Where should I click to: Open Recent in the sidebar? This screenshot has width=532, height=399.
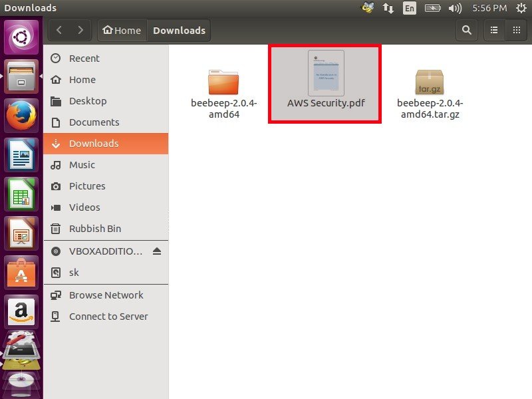click(x=106, y=59)
